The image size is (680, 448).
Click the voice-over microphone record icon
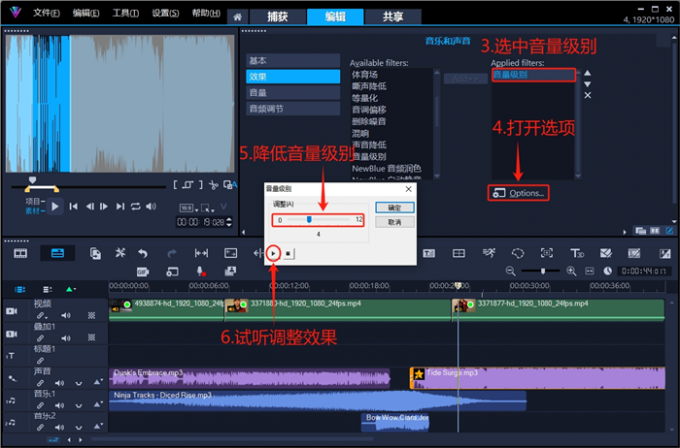pyautogui.click(x=201, y=271)
